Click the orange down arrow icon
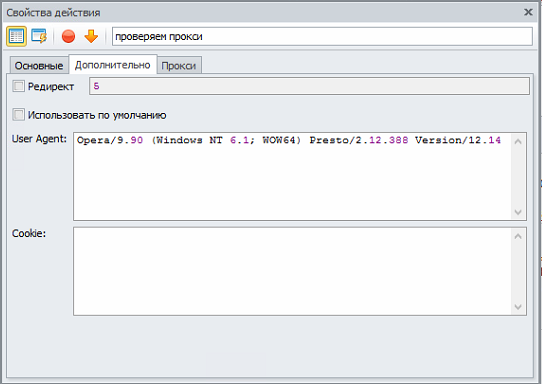The image size is (542, 384). click(91, 36)
